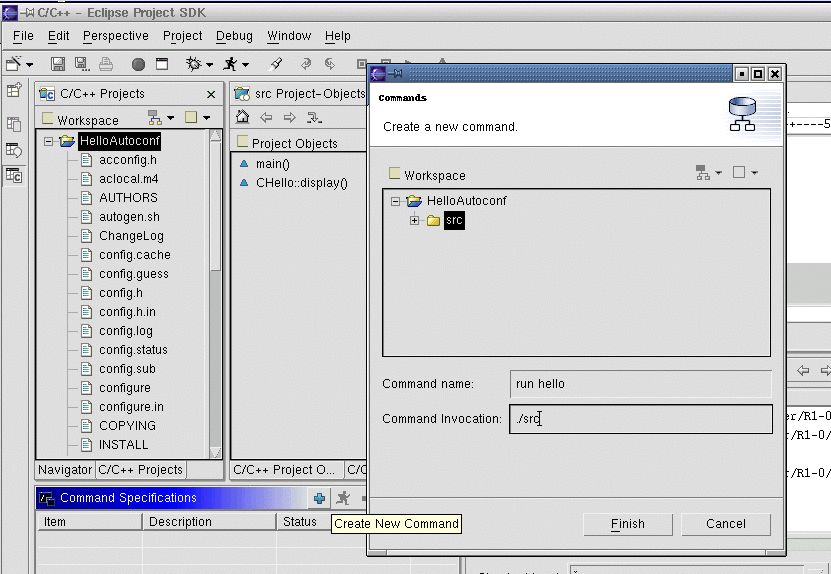Viewport: 831px width, 574px height.
Task: Collapse HelloAutoconf node in Commands dialog
Action: [x=396, y=201]
